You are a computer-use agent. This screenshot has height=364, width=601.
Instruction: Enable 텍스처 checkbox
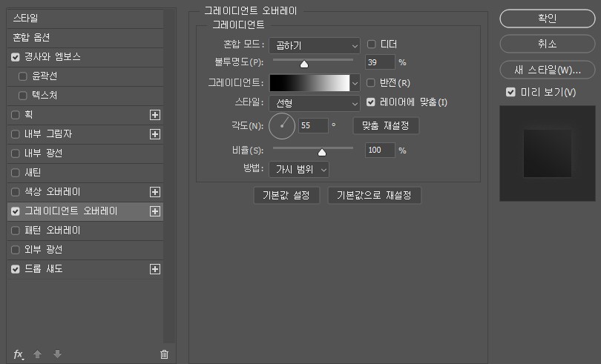(22, 96)
